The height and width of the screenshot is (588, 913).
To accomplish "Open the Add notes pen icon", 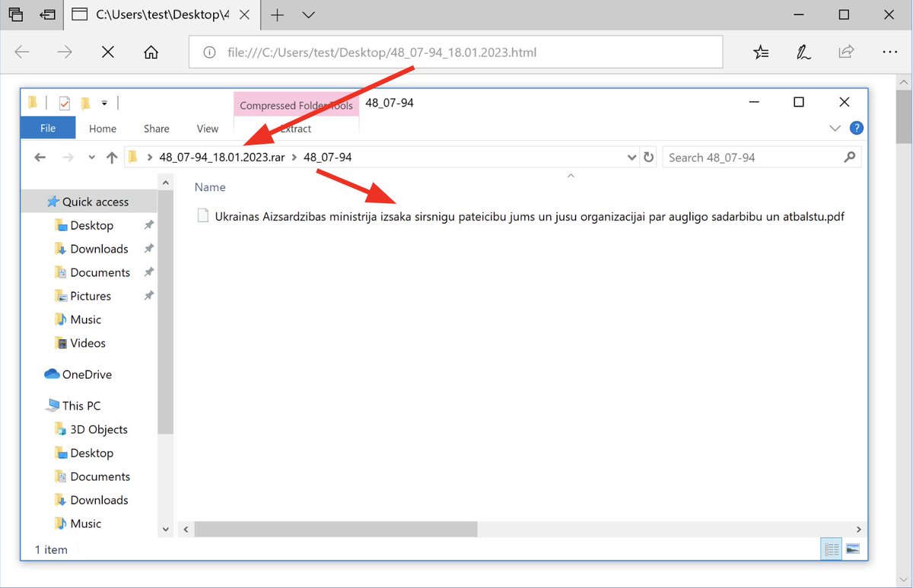I will tap(803, 52).
